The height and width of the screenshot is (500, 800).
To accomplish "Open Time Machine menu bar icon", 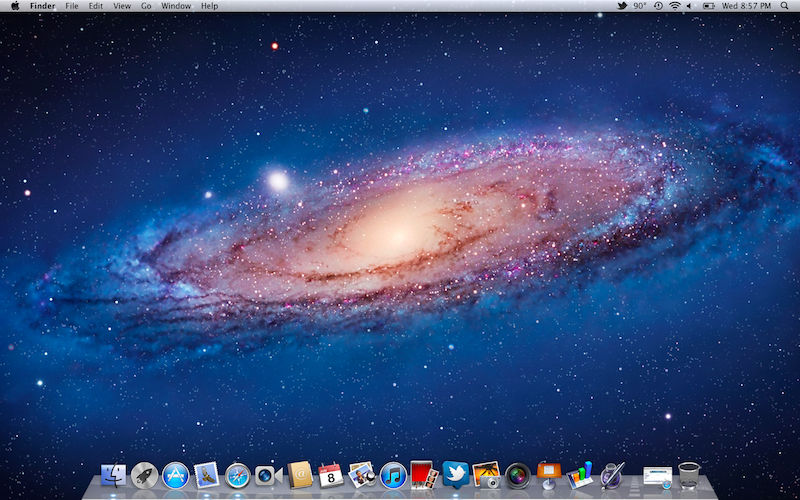I will pos(658,6).
